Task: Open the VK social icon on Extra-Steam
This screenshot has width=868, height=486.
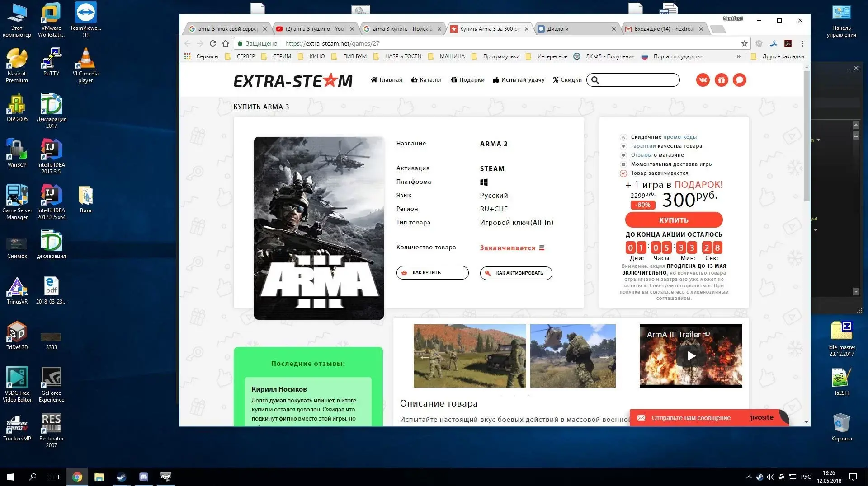Action: point(703,80)
